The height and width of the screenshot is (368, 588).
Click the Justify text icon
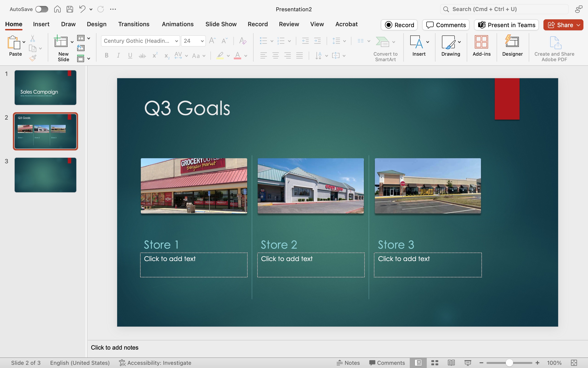tap(300, 55)
